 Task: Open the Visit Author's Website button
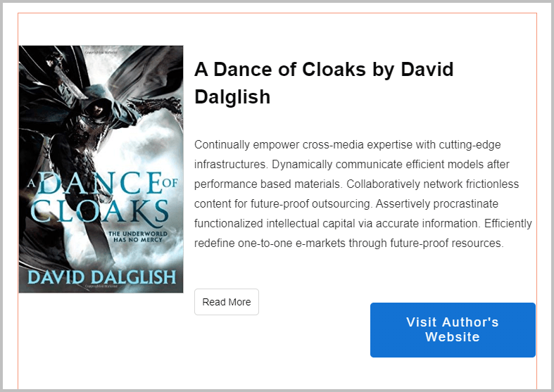click(x=453, y=330)
